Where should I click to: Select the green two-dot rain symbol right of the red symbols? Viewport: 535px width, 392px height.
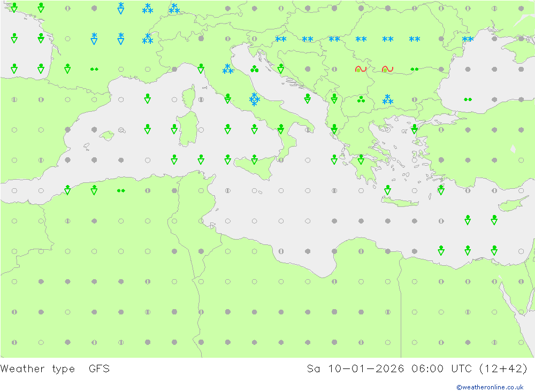414,69
